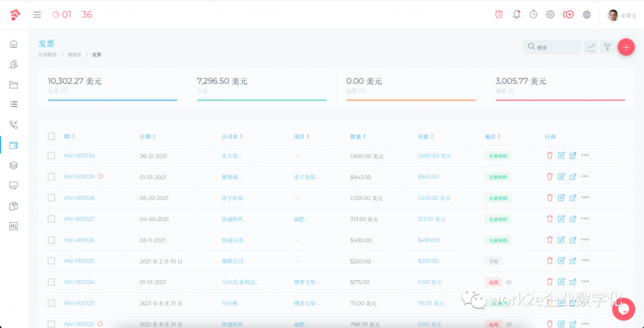The image size is (644, 328).
Task: Open more options for INV-000130
Action: pyautogui.click(x=586, y=156)
